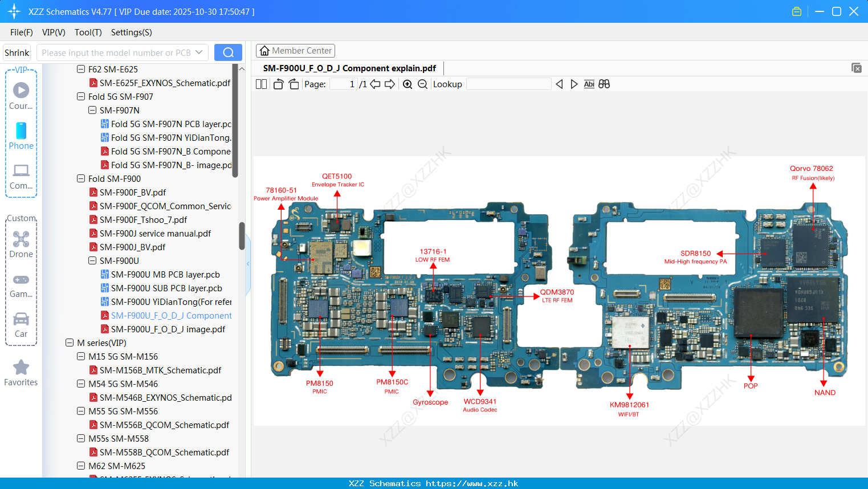Open SM-F900U SUB PCB layer.pcb
The image size is (868, 489).
[x=161, y=288]
